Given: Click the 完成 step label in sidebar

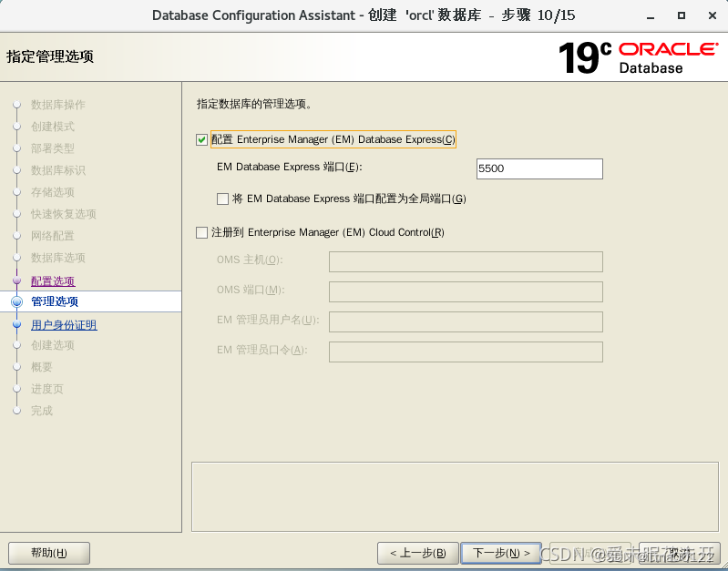Looking at the screenshot, I should [42, 411].
